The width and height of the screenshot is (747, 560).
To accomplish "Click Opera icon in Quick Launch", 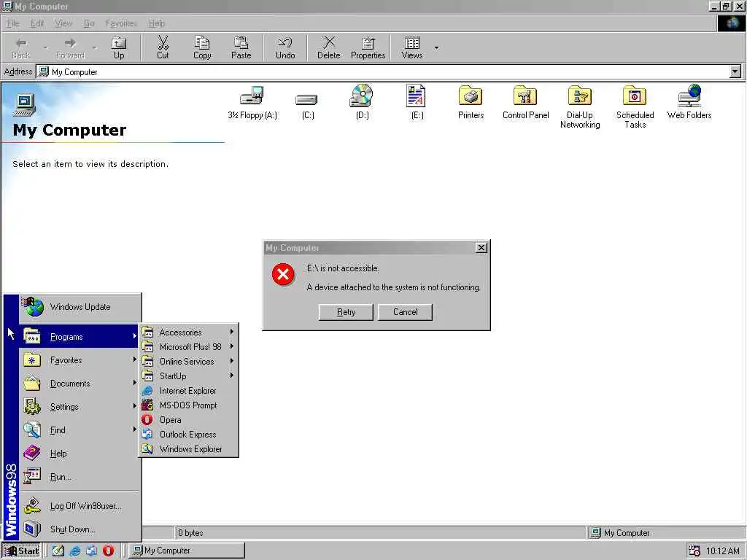I will point(108,551).
